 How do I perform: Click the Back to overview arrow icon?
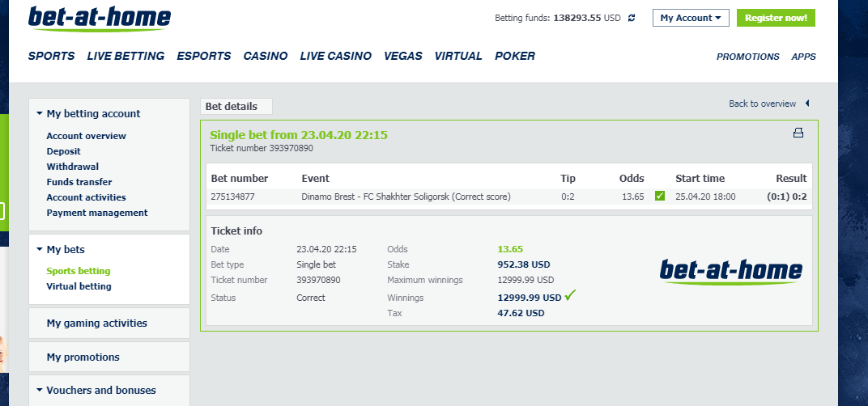807,104
